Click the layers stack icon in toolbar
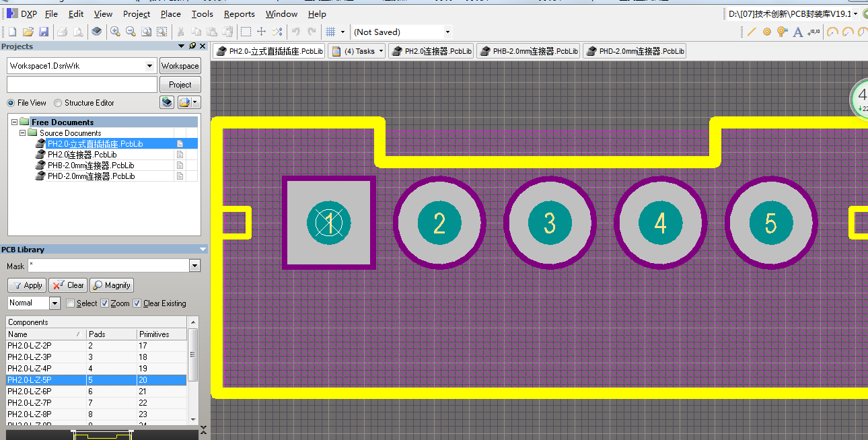Image resolution: width=868 pixels, height=440 pixels. 97,32
